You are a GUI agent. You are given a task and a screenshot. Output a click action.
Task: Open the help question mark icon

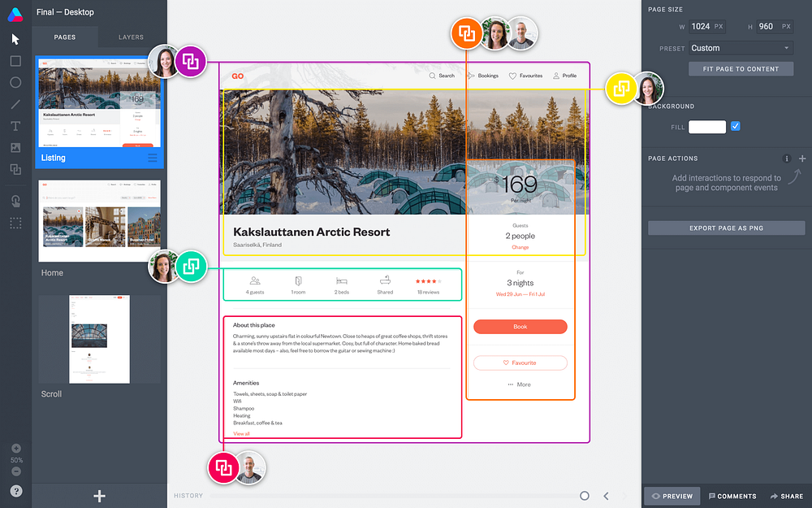click(16, 491)
